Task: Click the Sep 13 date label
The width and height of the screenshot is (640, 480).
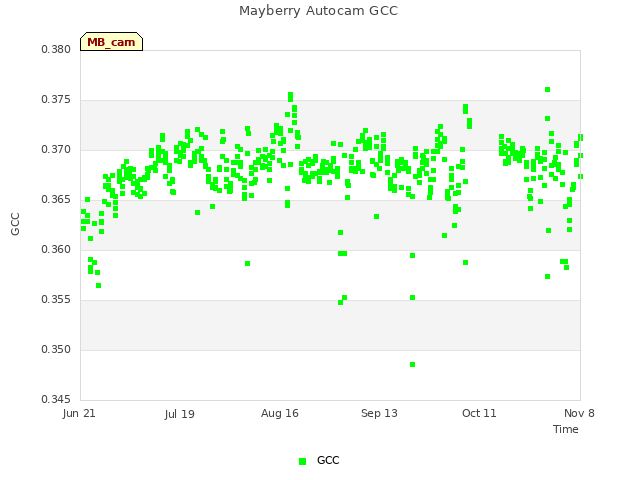Action: pos(379,413)
